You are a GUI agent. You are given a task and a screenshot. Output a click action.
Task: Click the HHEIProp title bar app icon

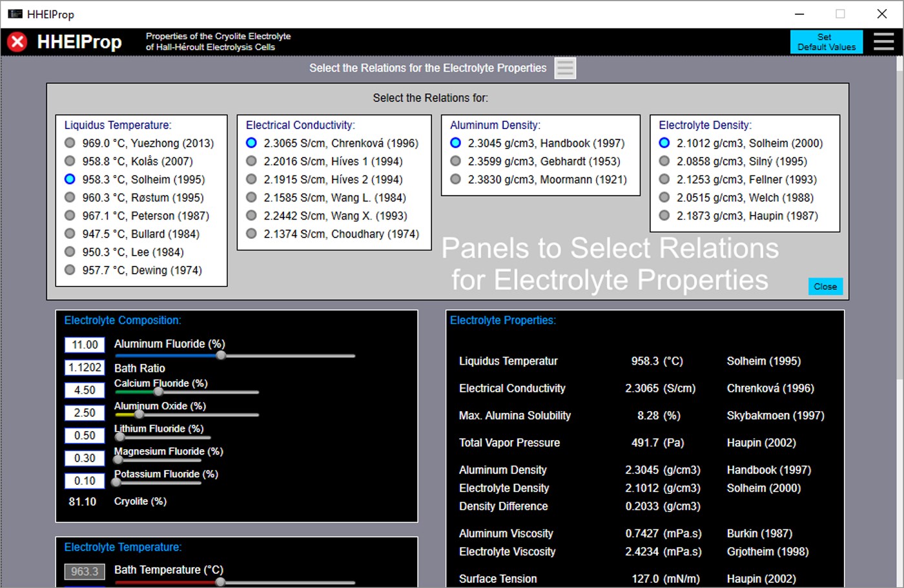point(14,14)
